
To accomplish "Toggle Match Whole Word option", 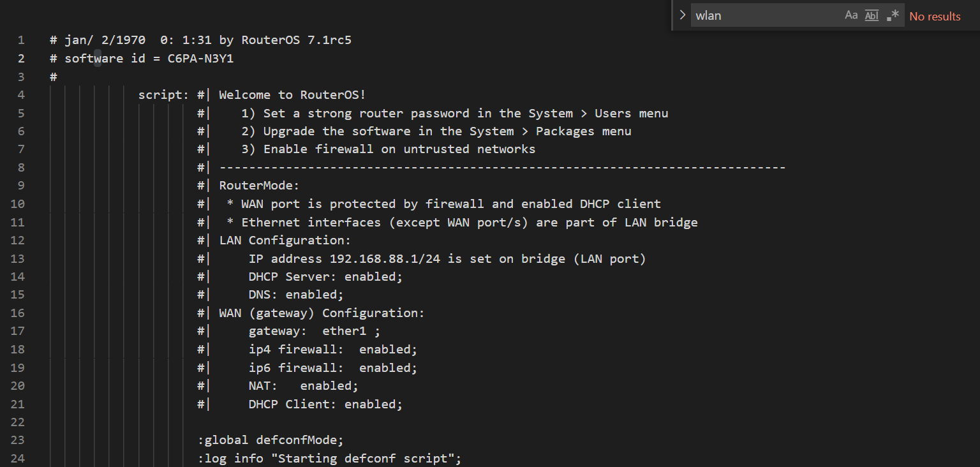I will [x=872, y=15].
